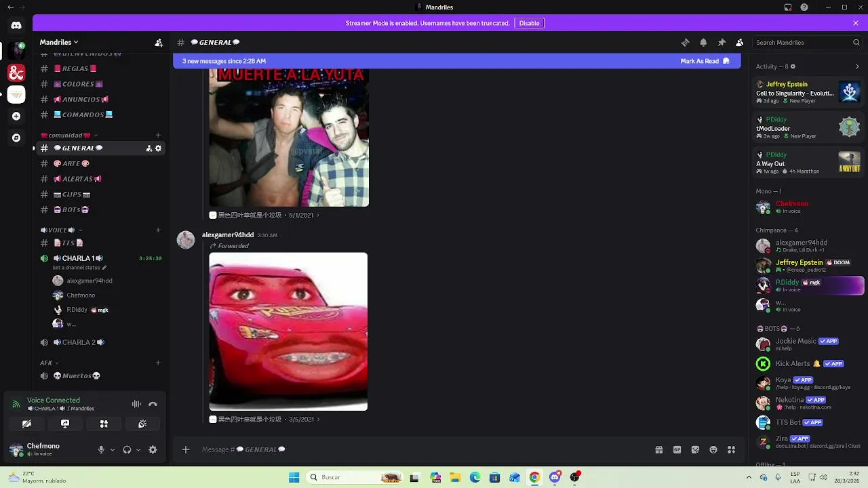Open the Lightning McQueen forwarded image
This screenshot has width=868, height=488.
[x=288, y=331]
